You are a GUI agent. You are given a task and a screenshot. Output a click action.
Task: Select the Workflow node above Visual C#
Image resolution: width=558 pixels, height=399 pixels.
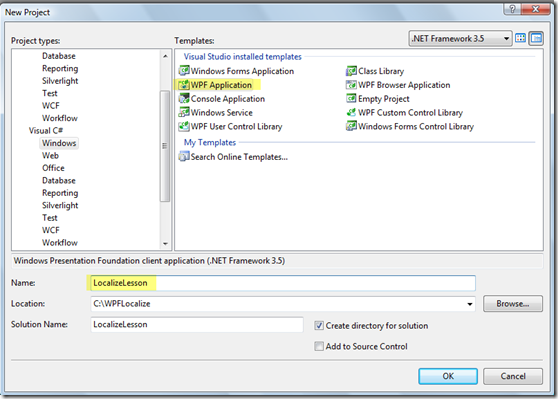point(60,118)
